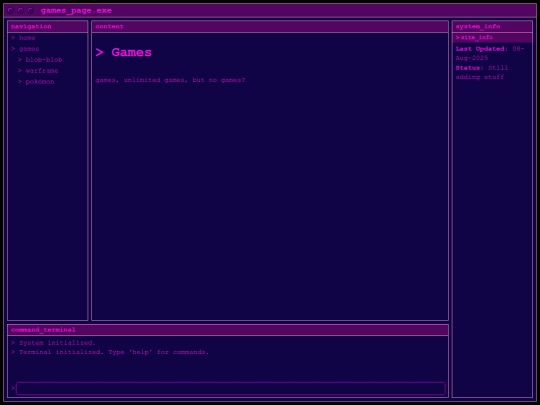The height and width of the screenshot is (405, 540).
Task: Click the second window control dot in title bar
Action: pyautogui.click(x=20, y=11)
